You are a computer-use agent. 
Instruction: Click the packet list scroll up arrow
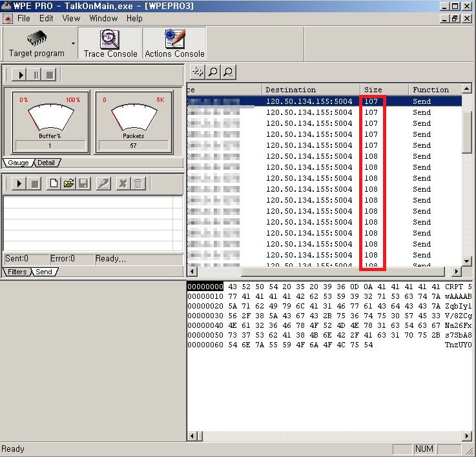pyautogui.click(x=467, y=88)
